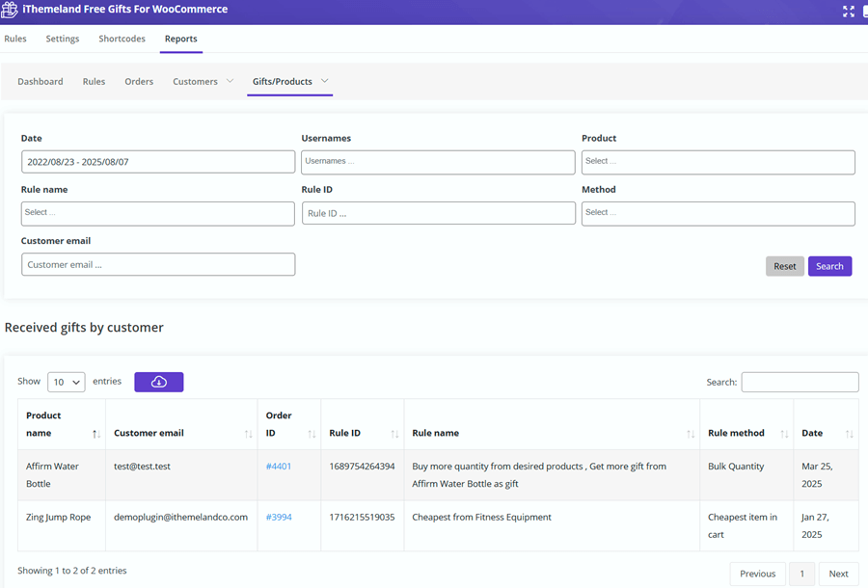Sort table by Date column arrows
Viewport: 868px width, 588px height.
point(849,434)
